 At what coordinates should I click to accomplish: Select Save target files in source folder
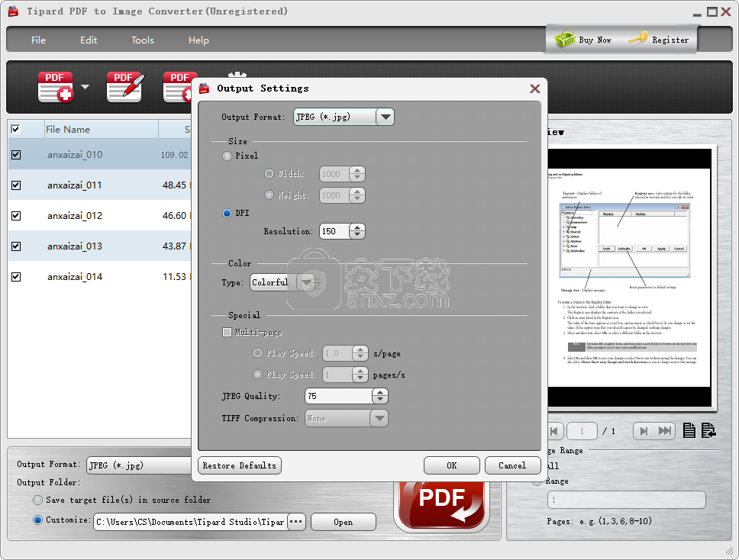coord(37,500)
